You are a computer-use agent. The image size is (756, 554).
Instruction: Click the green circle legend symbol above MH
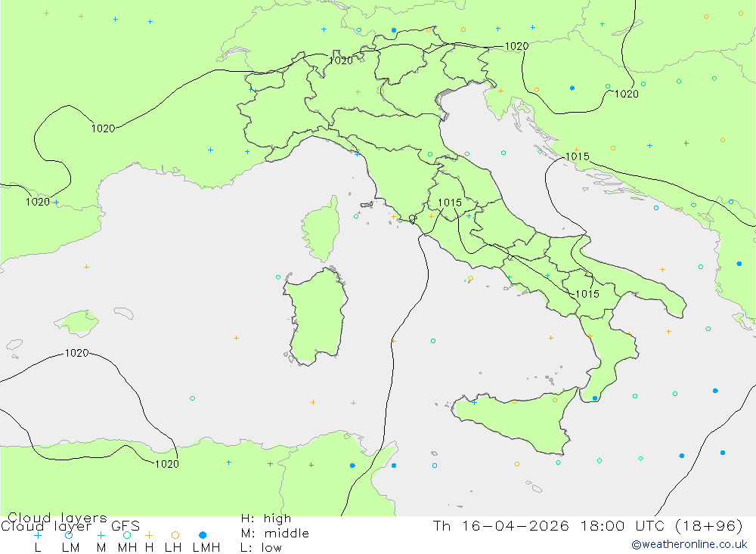pos(127,535)
